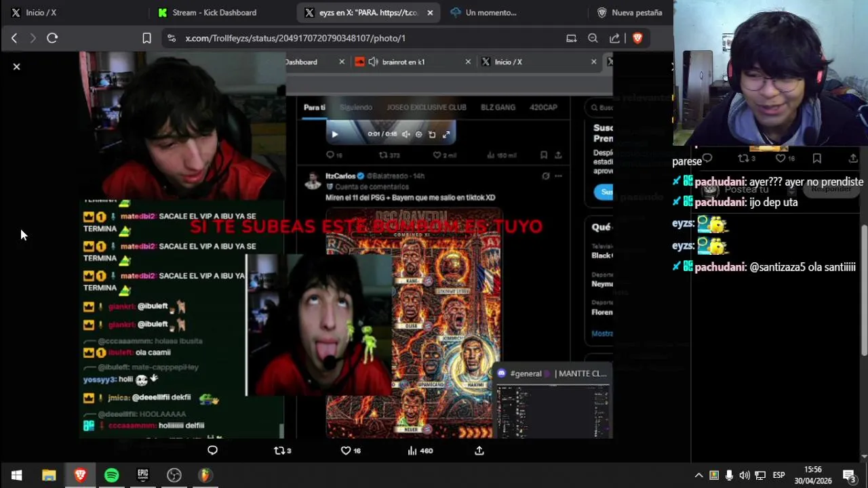
Task: Open OBS Studio from the taskbar
Action: (174, 475)
